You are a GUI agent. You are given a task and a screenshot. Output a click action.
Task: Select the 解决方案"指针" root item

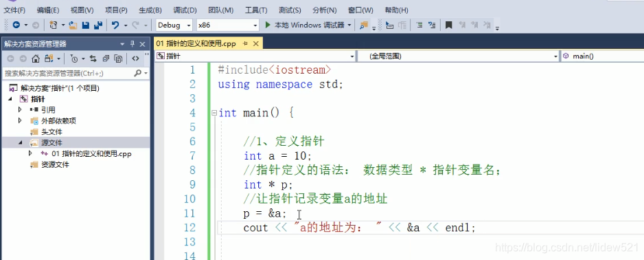click(x=60, y=88)
